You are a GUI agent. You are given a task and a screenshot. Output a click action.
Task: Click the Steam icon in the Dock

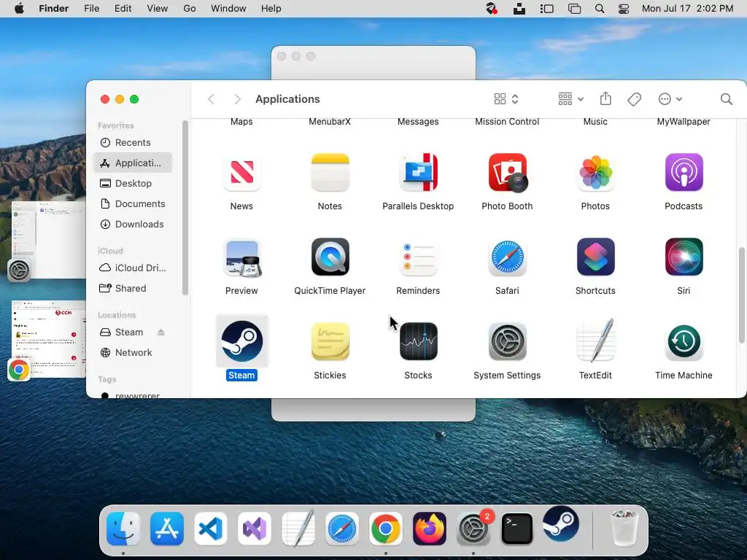pos(561,524)
